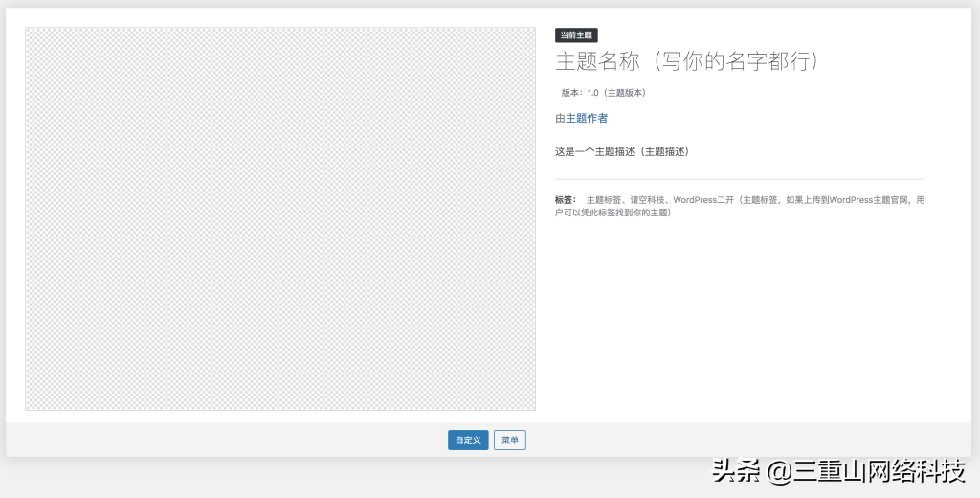Click the theme title 主题名称（写你的名字都行）
Image resolution: width=980 pixels, height=498 pixels.
click(687, 61)
